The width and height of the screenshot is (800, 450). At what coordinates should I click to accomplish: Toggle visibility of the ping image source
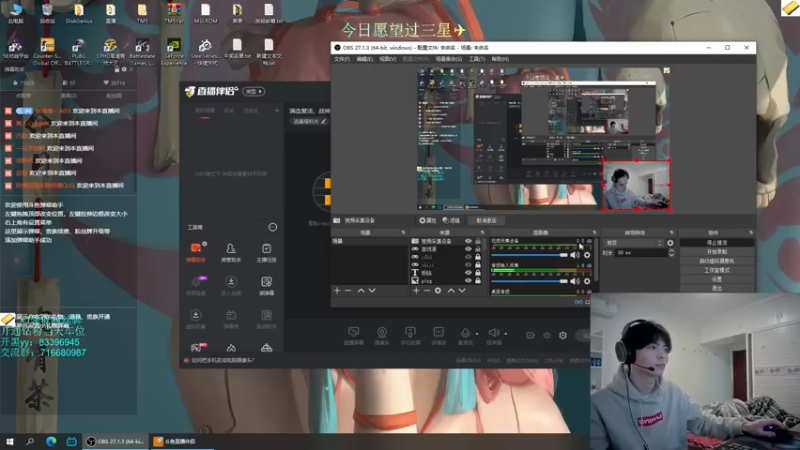coord(468,281)
